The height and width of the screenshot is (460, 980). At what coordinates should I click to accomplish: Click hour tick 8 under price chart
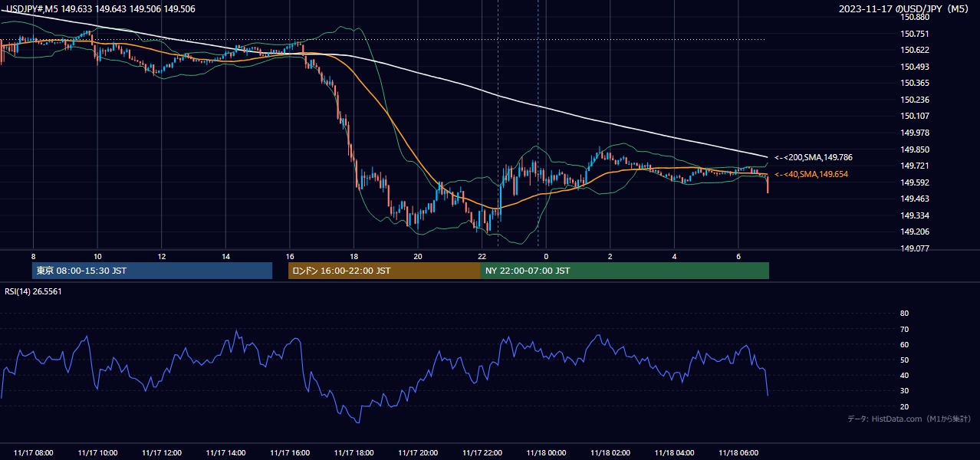click(x=33, y=256)
